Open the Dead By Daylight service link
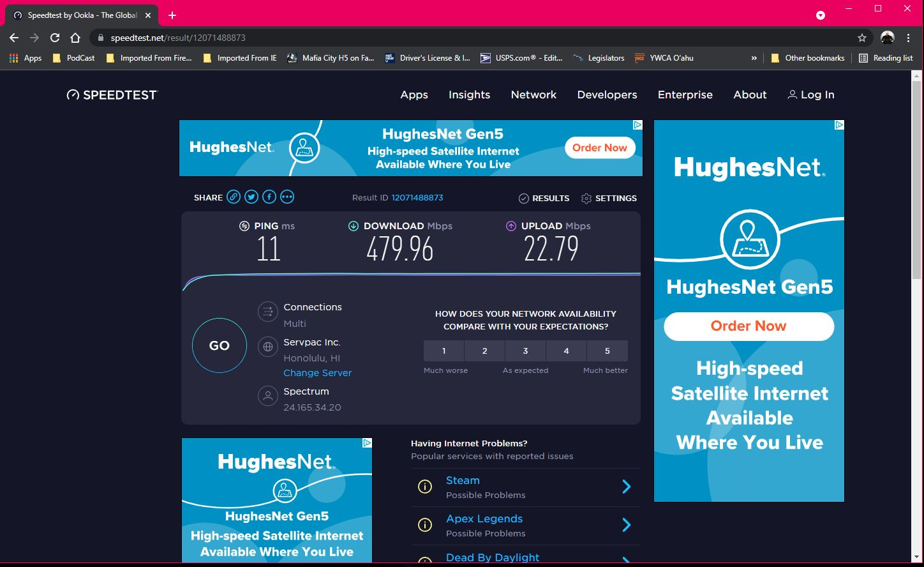The image size is (924, 567). [x=493, y=557]
